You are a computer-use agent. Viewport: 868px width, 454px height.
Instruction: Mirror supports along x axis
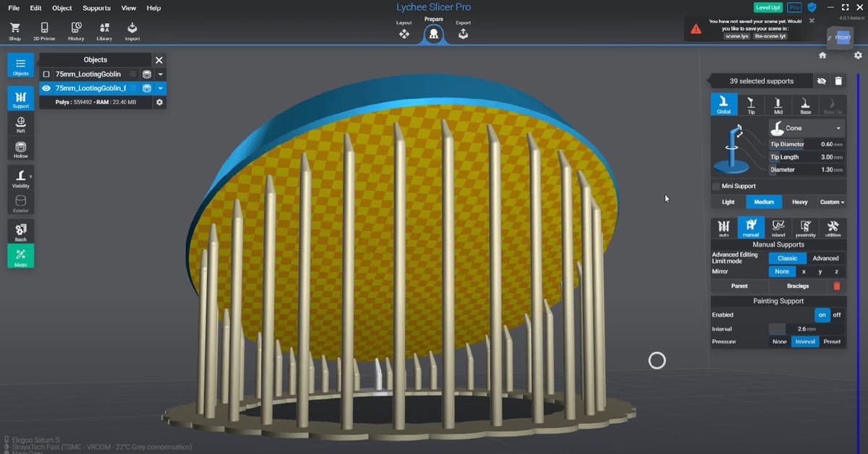coord(804,271)
